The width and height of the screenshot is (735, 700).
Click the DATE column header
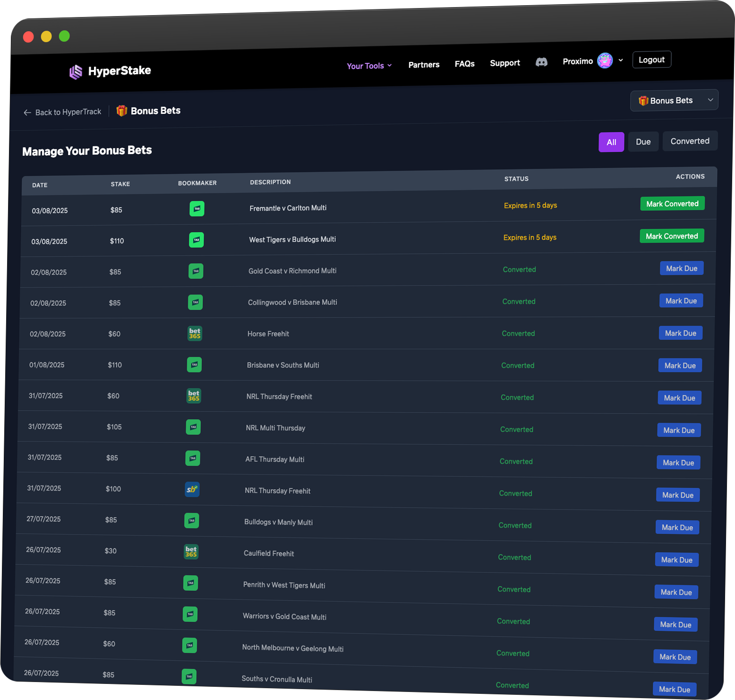(x=40, y=185)
